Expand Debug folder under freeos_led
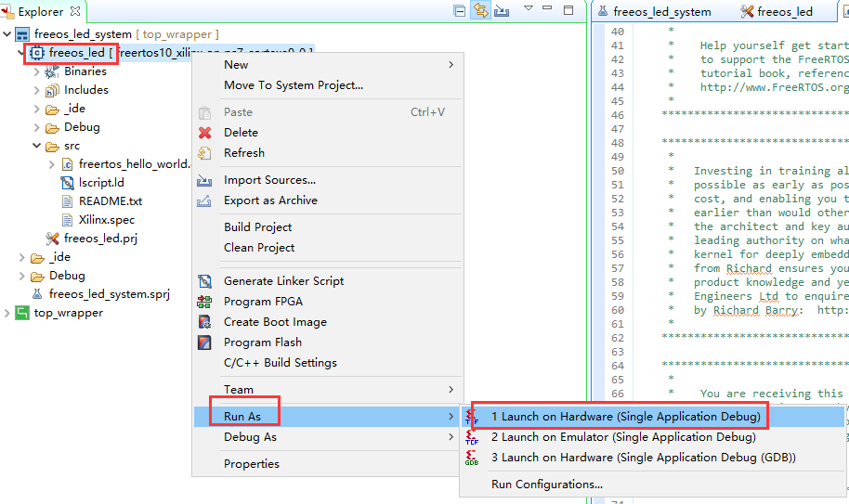Screen dimensions: 849x504 (36, 127)
